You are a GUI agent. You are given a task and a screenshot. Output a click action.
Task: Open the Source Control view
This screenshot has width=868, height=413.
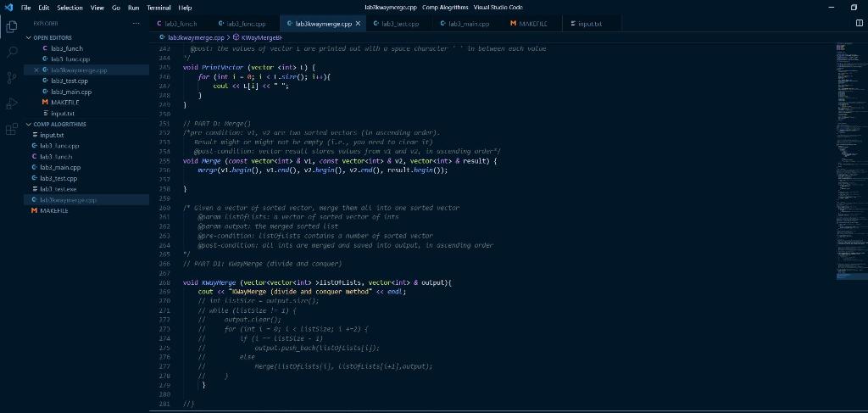point(11,77)
